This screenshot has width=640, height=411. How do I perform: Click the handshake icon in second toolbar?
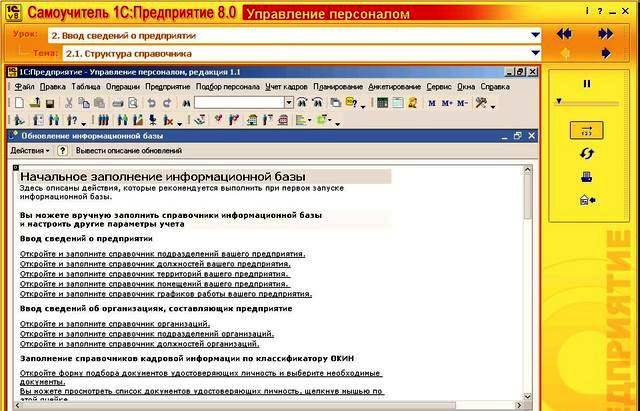(x=200, y=120)
